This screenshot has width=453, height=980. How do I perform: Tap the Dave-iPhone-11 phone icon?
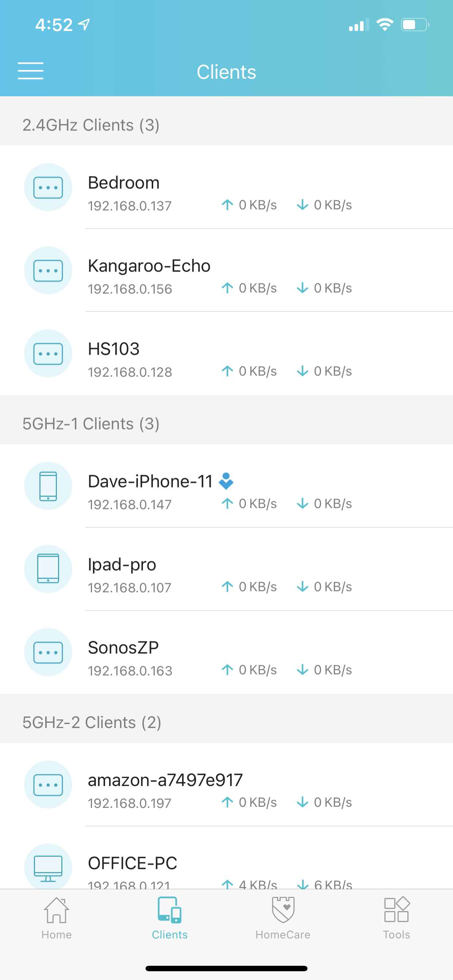click(48, 486)
